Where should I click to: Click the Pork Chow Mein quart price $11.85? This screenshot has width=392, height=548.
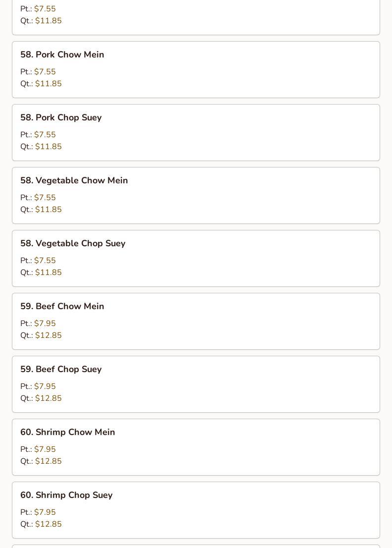coord(49,84)
